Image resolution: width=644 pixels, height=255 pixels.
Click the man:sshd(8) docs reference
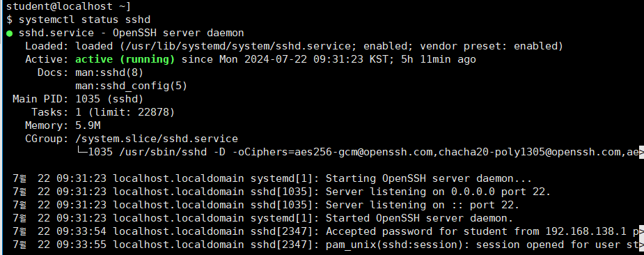click(109, 72)
